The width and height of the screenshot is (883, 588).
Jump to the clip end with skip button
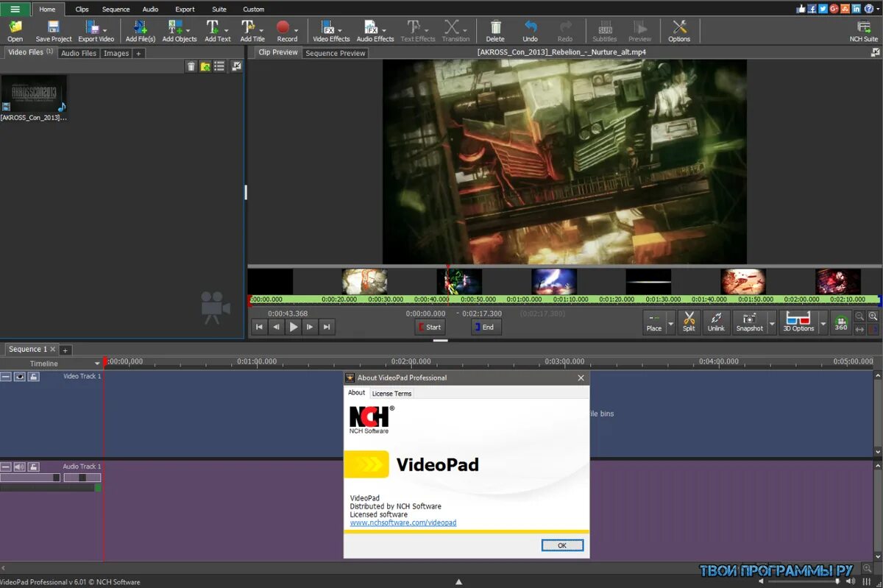(327, 327)
